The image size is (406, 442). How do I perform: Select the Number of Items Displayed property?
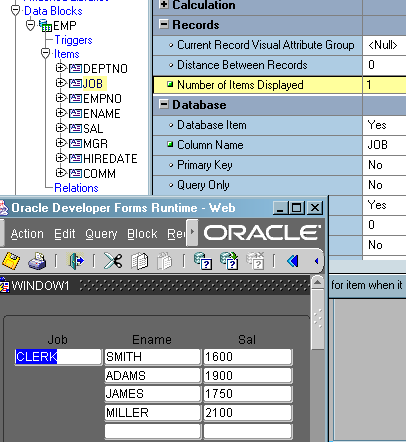pyautogui.click(x=258, y=85)
